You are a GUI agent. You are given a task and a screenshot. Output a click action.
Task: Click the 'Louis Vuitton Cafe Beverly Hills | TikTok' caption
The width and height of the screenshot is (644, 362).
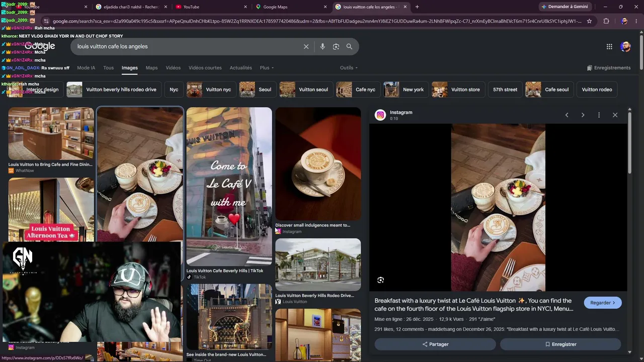coord(224,271)
